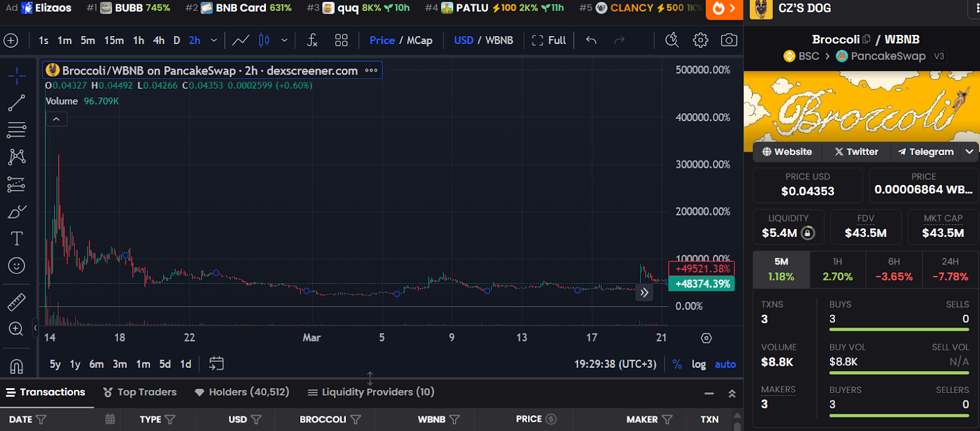Open the token Website link
The width and height of the screenshot is (980, 431).
point(787,151)
